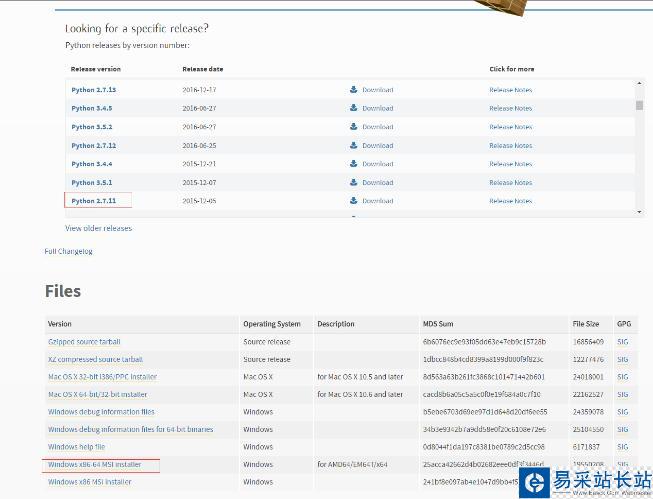
Task: Click description for Mac OS X 10.5 and later
Action: coord(360,377)
